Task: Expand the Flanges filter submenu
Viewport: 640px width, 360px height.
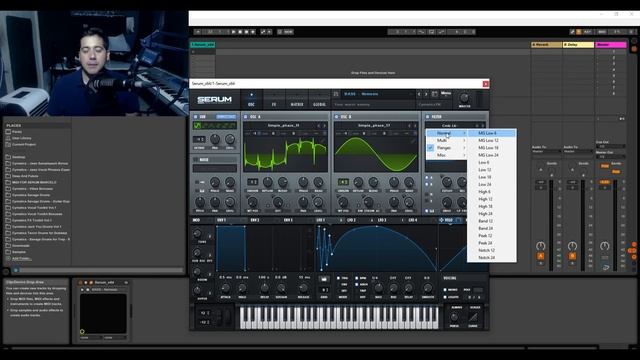Action: (x=446, y=148)
